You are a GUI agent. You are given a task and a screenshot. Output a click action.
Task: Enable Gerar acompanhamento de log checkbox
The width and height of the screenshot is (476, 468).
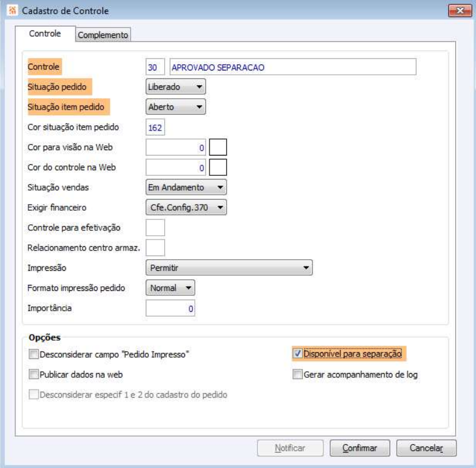(x=298, y=374)
